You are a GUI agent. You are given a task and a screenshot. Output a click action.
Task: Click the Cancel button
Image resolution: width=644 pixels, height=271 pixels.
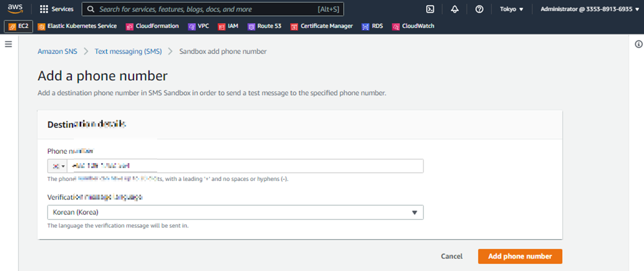pos(452,256)
